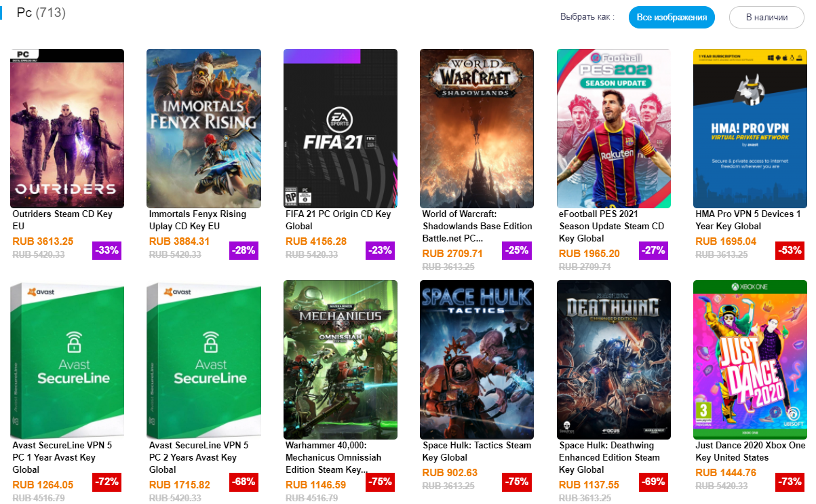This screenshot has height=504, width=816.
Task: Open 'Avast SecureLine VPN 5 PC 2 Years' link
Action: pyautogui.click(x=199, y=457)
